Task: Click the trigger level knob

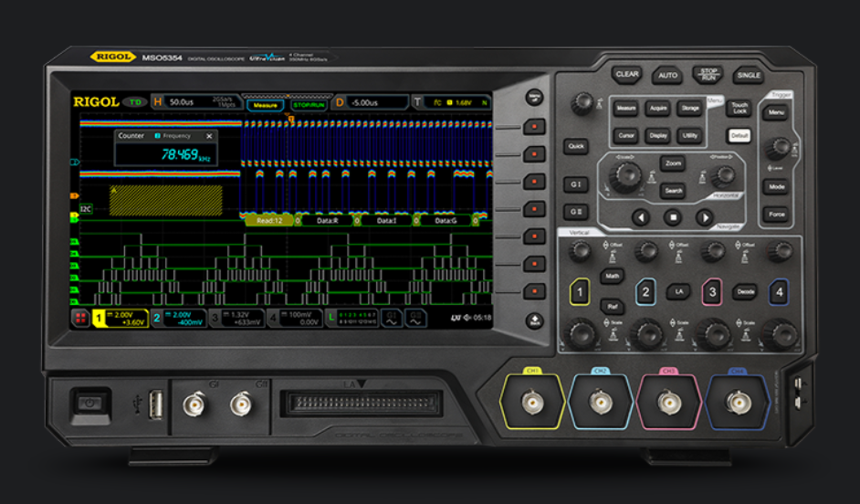Action: (778, 147)
